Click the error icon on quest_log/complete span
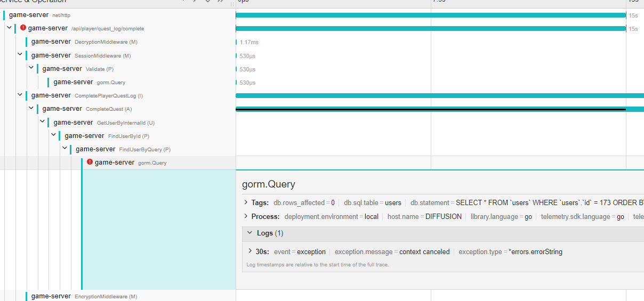Screen dimensions: 644x301 [x=23, y=28]
